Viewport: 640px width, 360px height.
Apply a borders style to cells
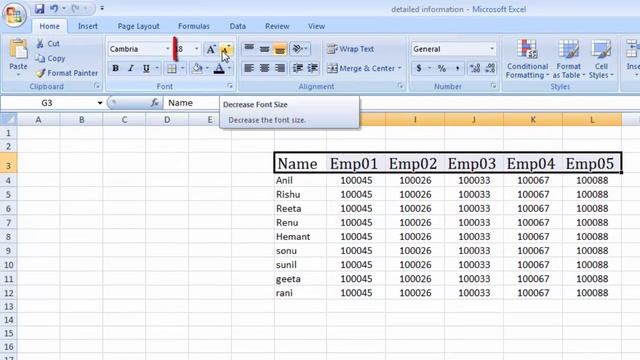tap(172, 69)
